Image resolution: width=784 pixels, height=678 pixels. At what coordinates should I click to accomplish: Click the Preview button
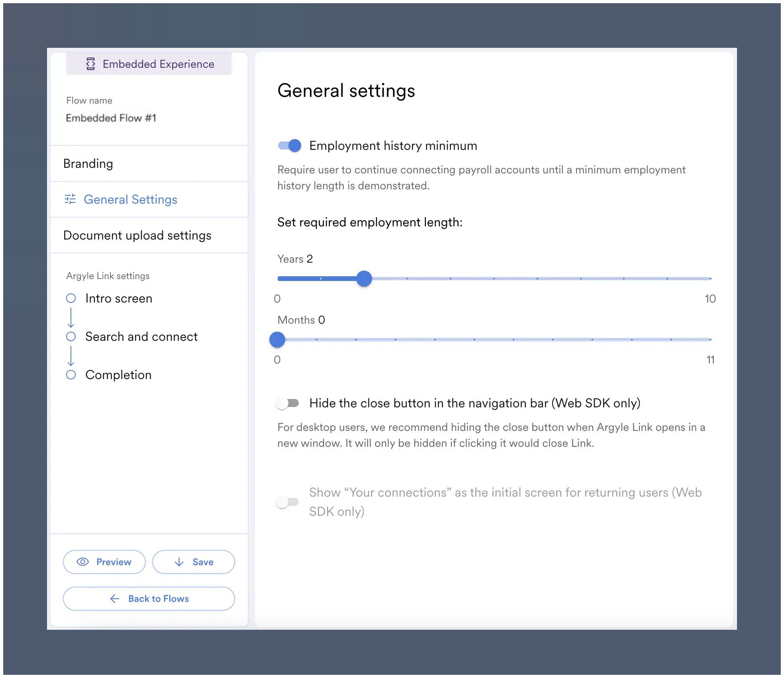click(x=104, y=562)
